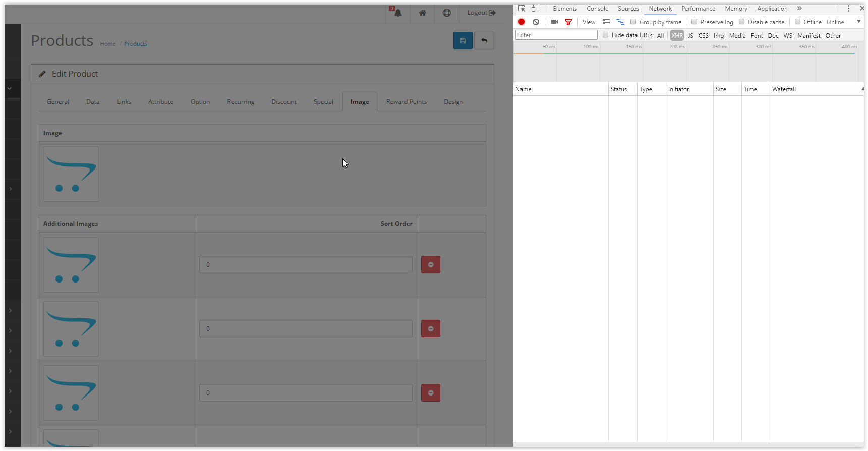Image resolution: width=868 pixels, height=451 pixels.
Task: Open DevTools customize three-dot menu
Action: (x=848, y=9)
